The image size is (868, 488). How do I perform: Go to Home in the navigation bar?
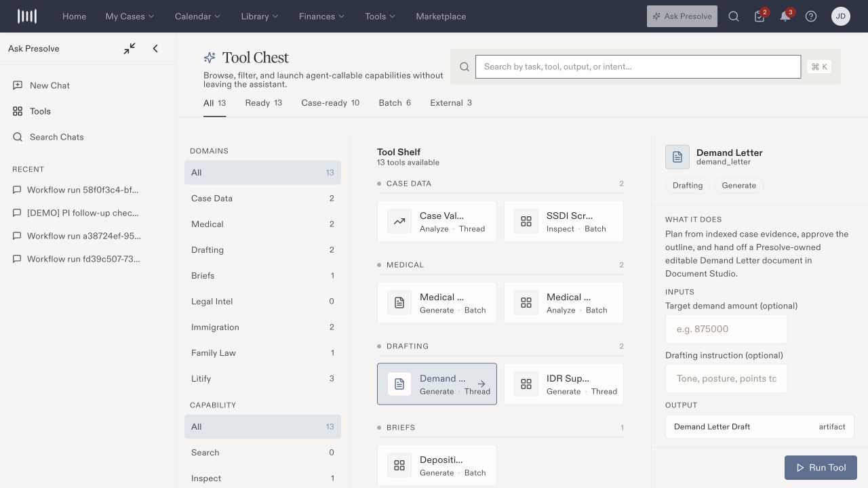pyautogui.click(x=74, y=16)
